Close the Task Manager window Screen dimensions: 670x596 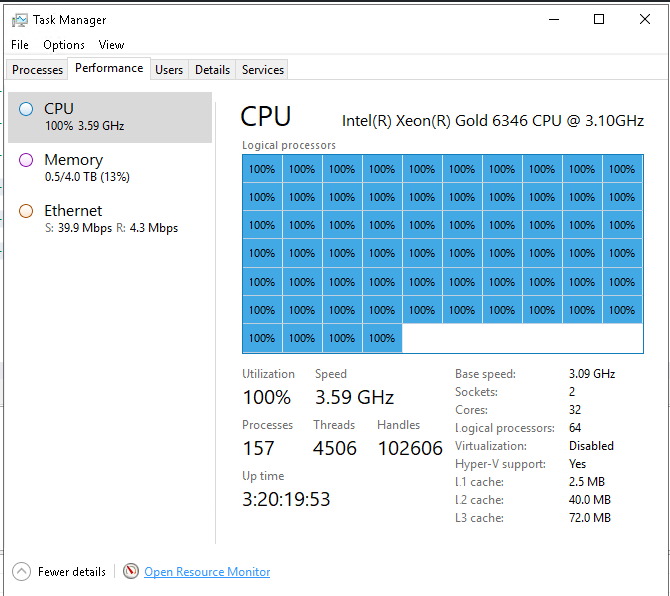click(645, 20)
